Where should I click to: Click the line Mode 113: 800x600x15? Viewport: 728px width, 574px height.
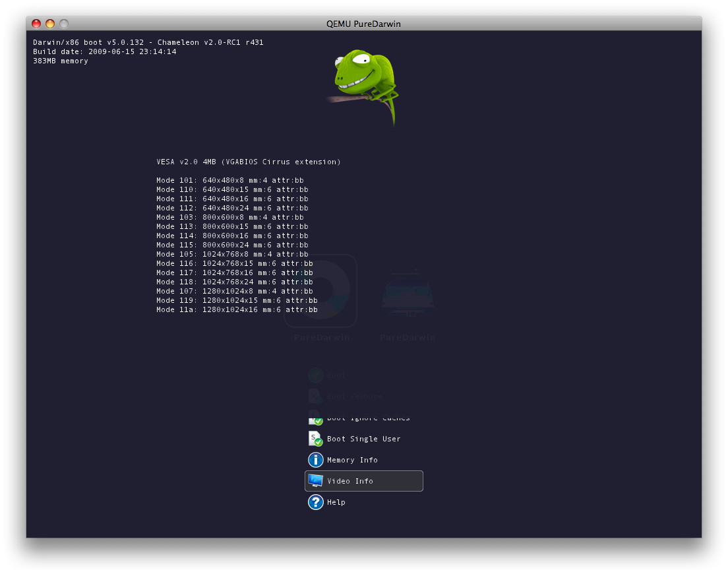pos(232,226)
